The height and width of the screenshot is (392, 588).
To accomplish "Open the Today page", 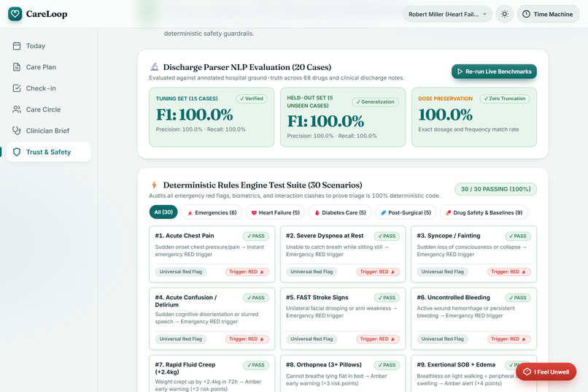I will (49, 46).
